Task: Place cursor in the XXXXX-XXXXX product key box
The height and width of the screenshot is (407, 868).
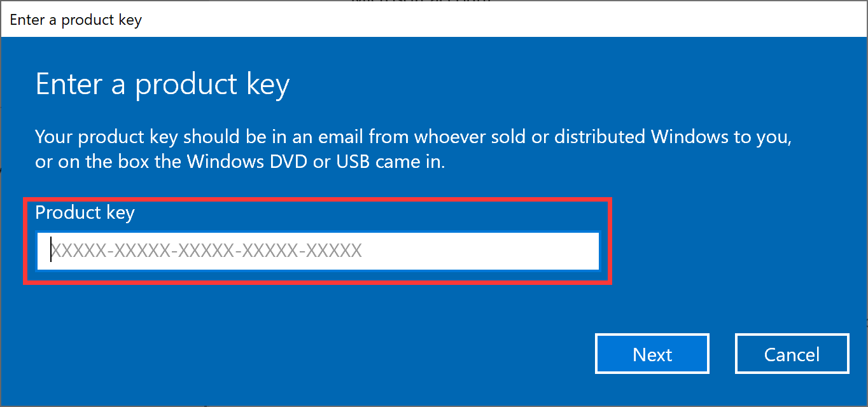Action: click(318, 251)
